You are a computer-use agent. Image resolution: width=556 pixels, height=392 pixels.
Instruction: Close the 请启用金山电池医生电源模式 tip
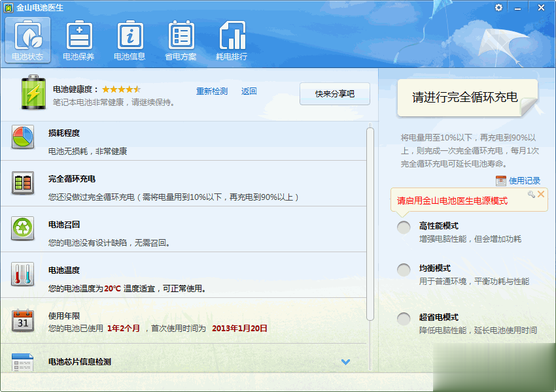(x=541, y=193)
